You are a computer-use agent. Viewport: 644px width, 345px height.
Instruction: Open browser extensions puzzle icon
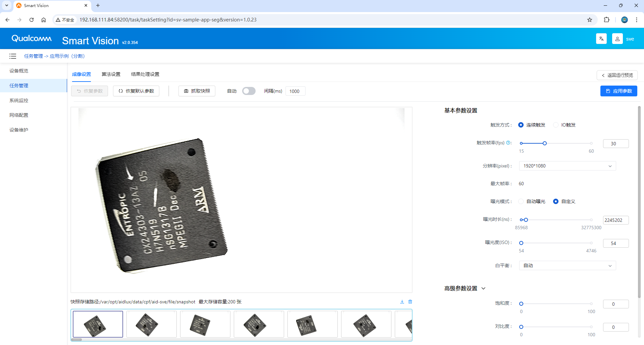tap(606, 20)
